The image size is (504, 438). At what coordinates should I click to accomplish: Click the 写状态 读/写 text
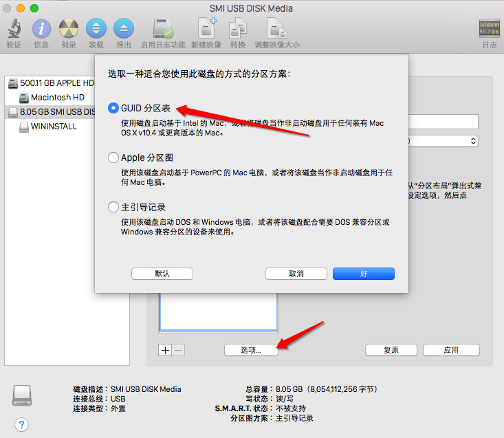pos(270,399)
